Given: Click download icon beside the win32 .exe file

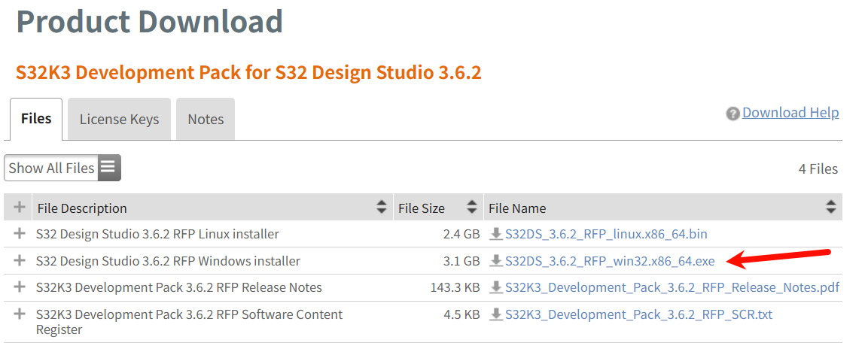Looking at the screenshot, I should pos(497,260).
